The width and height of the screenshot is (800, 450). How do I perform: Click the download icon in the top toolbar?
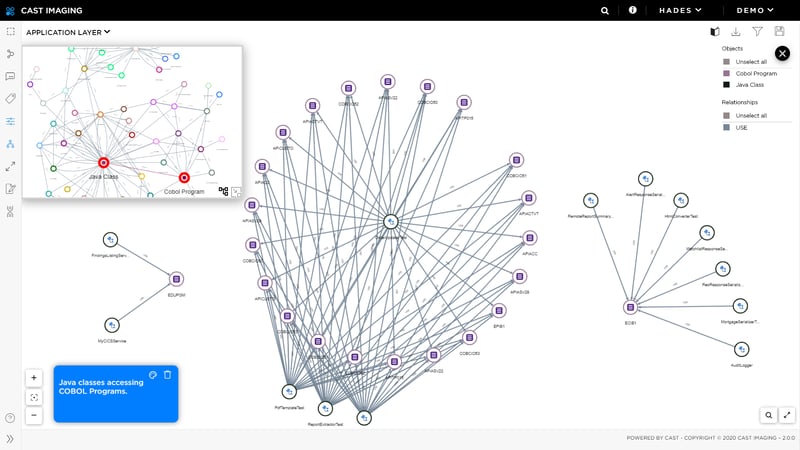pos(736,32)
